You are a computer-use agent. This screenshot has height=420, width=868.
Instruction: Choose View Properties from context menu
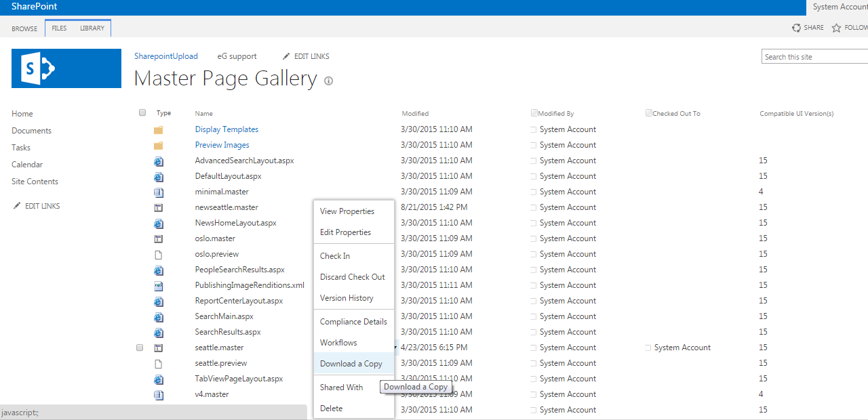(354, 211)
